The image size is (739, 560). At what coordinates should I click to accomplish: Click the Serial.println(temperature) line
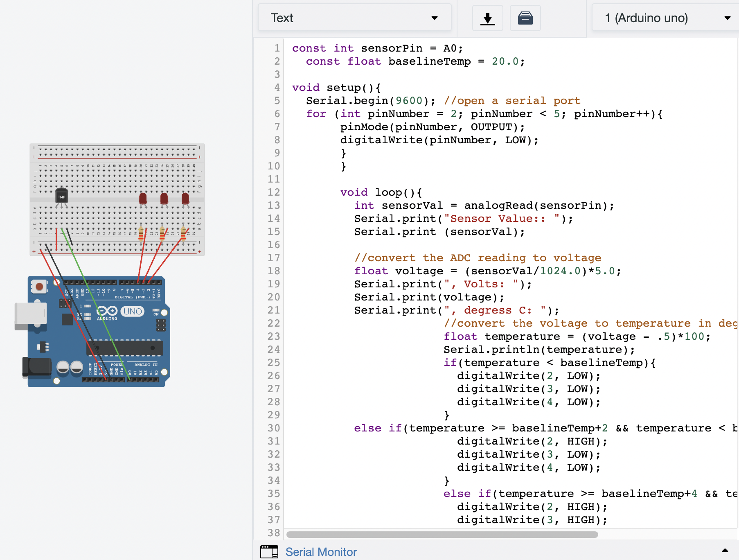539,350
